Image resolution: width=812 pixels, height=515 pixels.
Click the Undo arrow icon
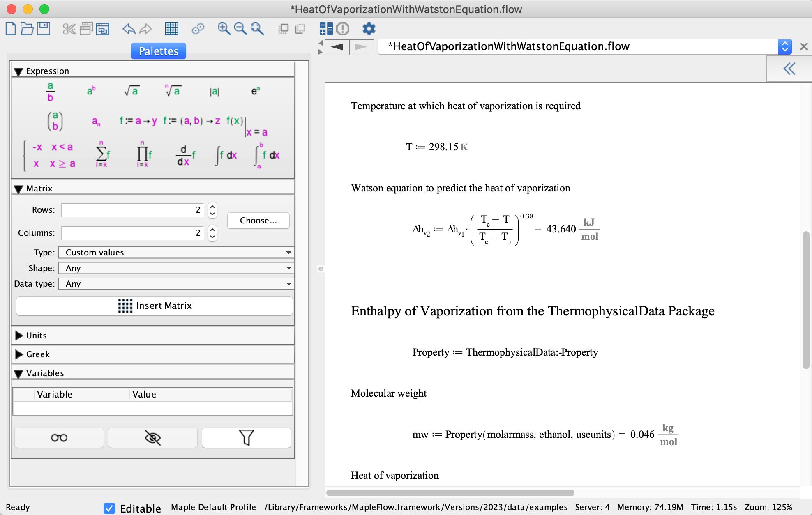(129, 29)
